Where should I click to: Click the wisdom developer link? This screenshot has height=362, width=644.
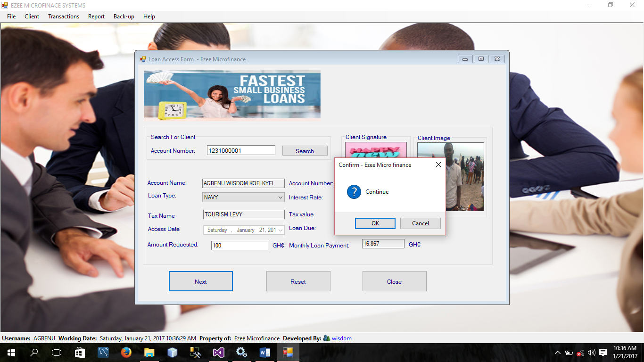pos(341,338)
